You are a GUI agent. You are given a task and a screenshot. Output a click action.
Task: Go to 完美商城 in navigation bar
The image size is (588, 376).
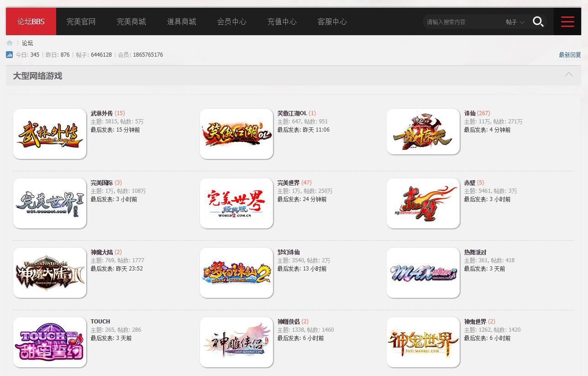131,21
